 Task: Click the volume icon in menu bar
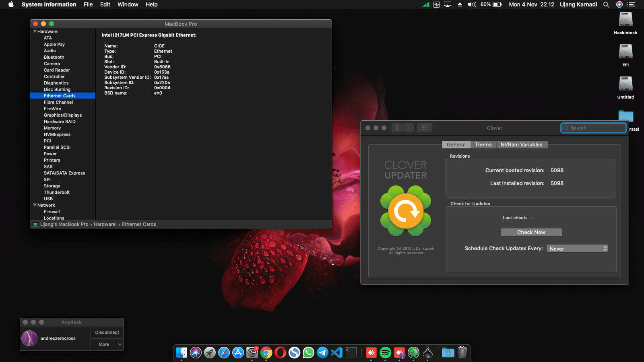[472, 4]
